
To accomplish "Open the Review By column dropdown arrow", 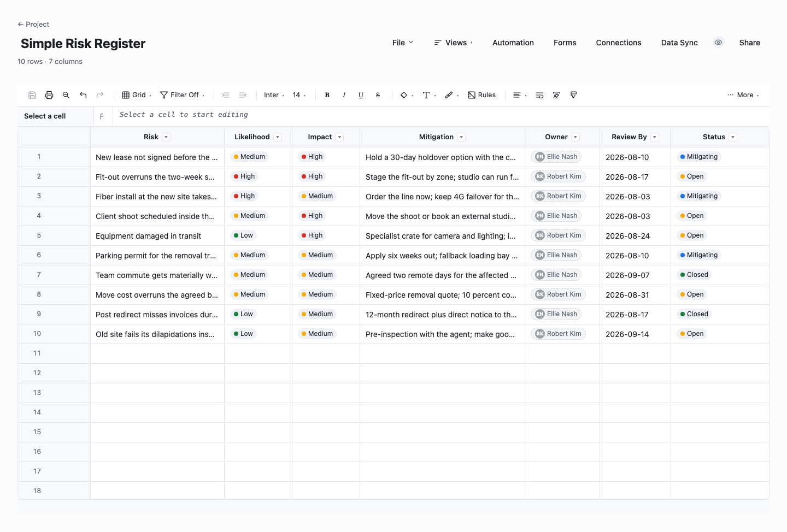I will (655, 137).
